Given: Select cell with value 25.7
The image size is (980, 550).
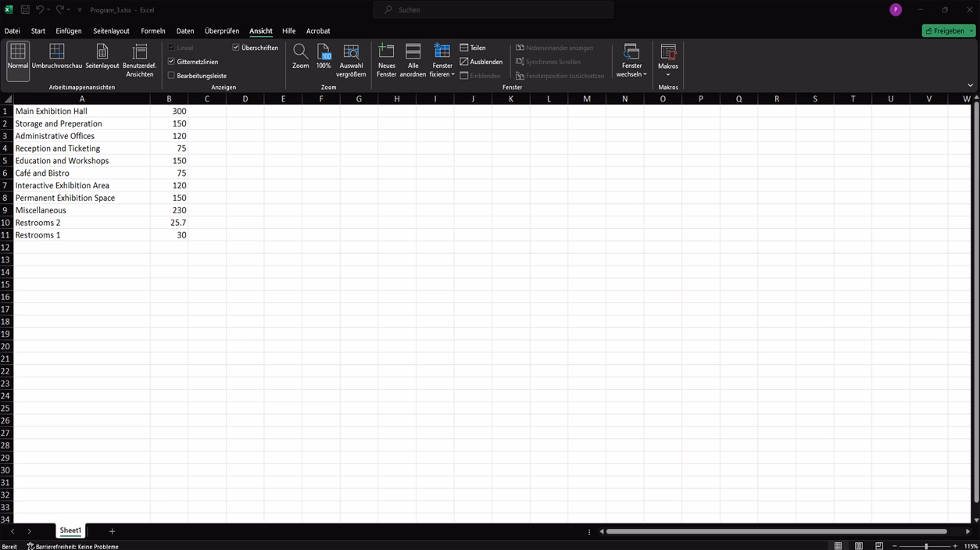Looking at the screenshot, I should point(169,223).
